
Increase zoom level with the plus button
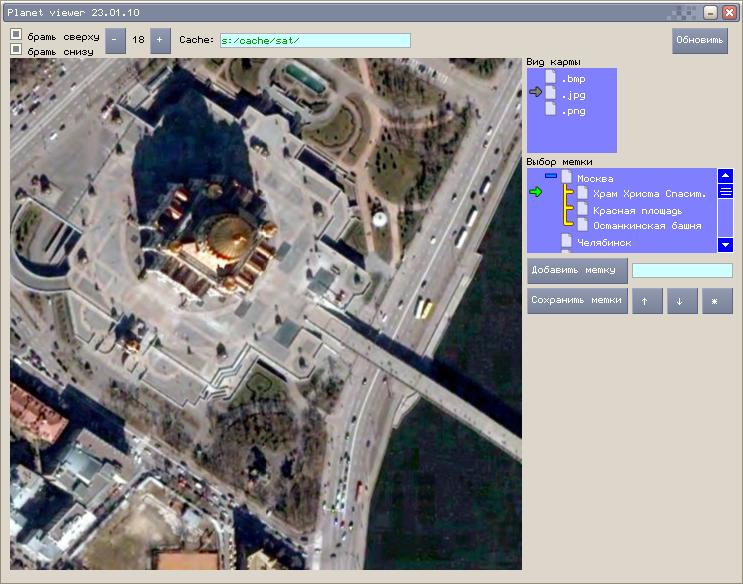160,40
